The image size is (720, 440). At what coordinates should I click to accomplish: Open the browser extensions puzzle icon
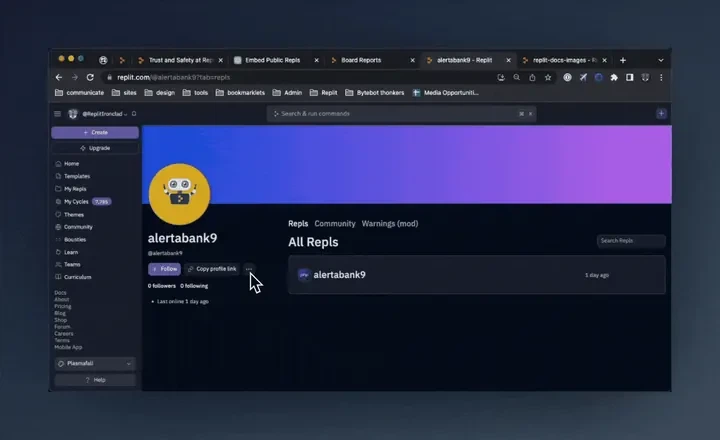pos(614,78)
